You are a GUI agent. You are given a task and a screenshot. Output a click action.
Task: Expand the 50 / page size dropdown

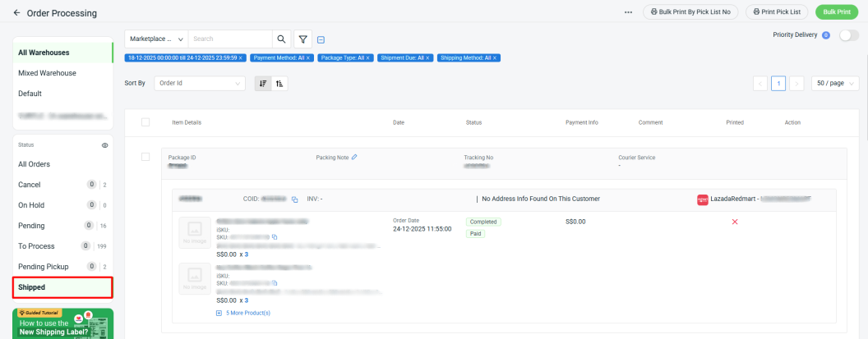click(x=834, y=84)
